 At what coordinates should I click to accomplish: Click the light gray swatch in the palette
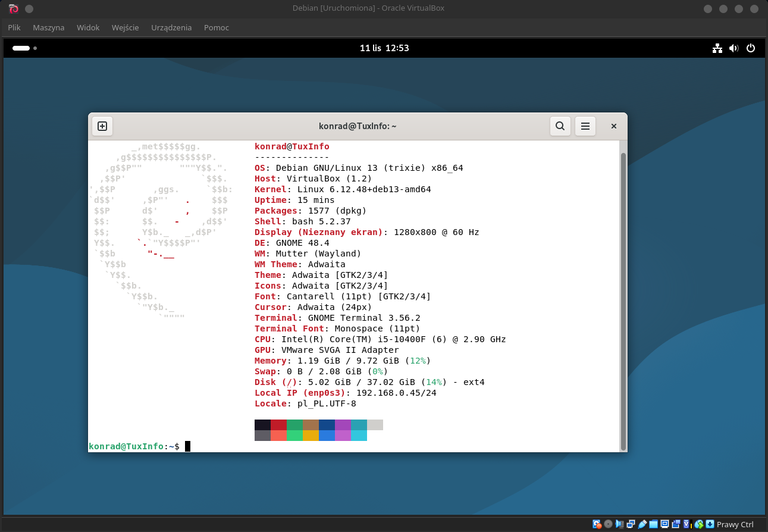pyautogui.click(x=375, y=425)
